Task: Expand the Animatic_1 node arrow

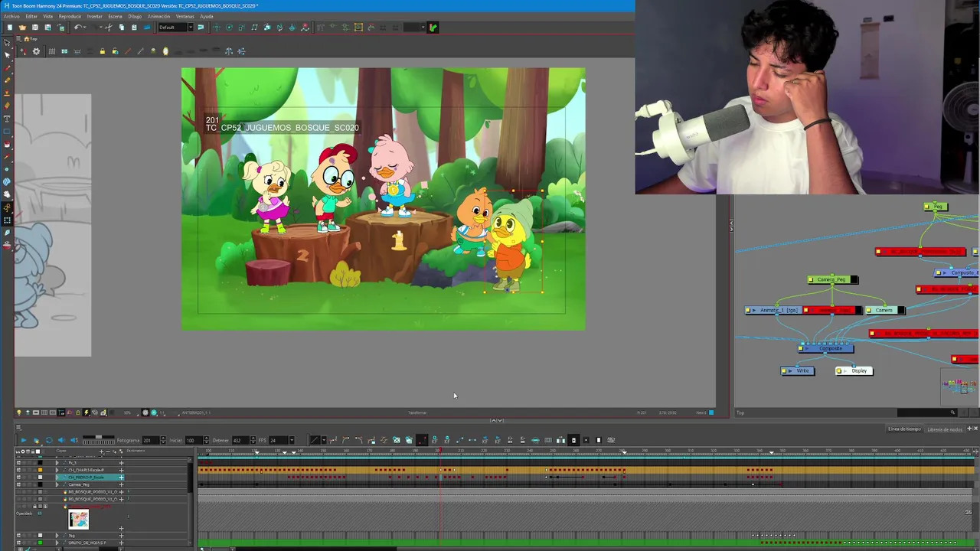Action: (x=754, y=311)
